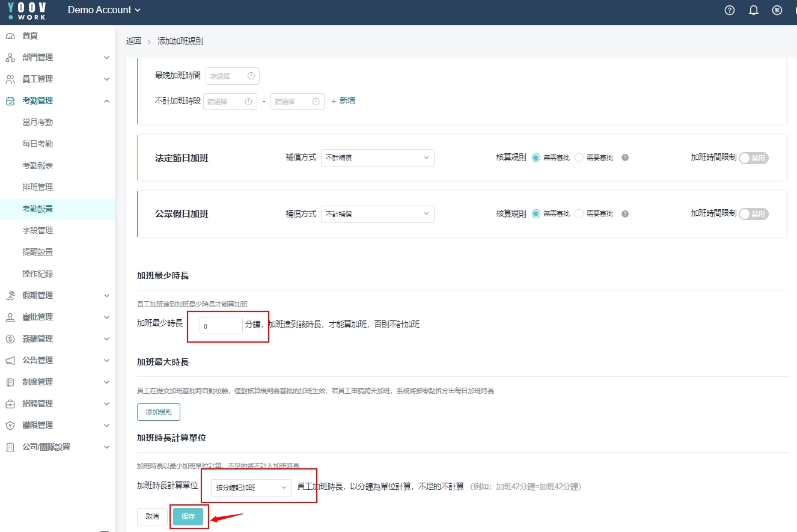The height and width of the screenshot is (532, 797).
Task: Click clock icon in 最晚加班時間 field
Action: 251,76
